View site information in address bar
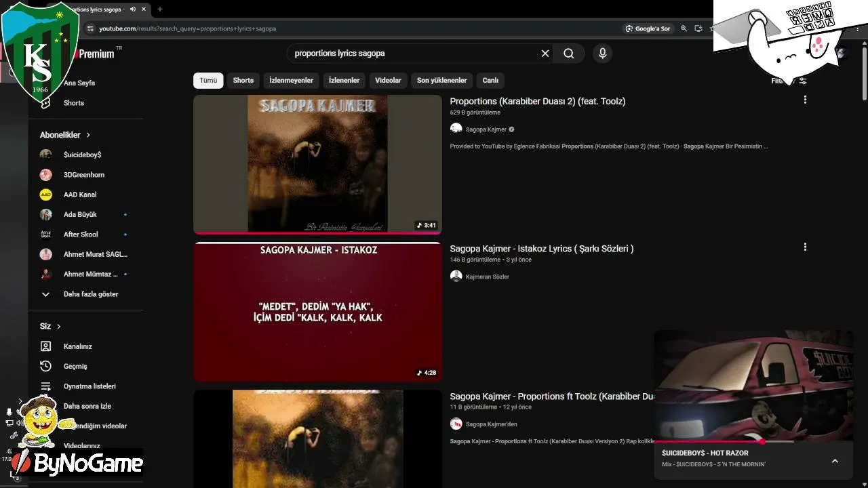The height and width of the screenshot is (488, 868). 90,28
